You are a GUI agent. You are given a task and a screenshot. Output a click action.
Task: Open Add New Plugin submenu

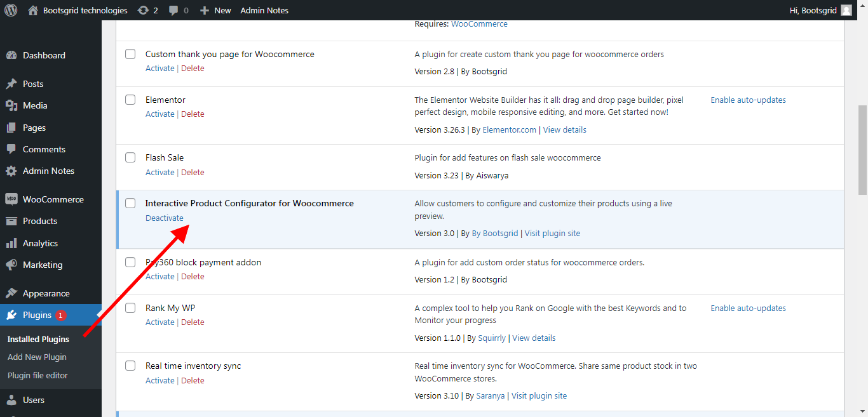[37, 357]
